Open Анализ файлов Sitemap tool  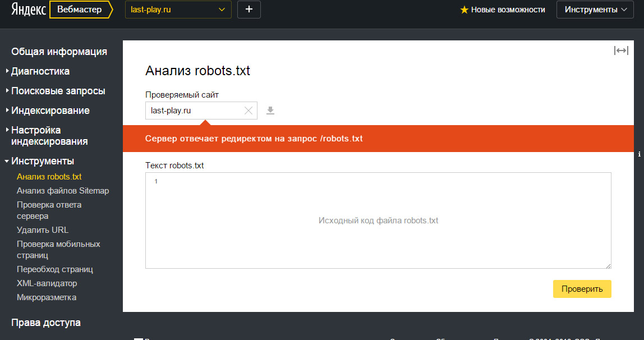pos(63,191)
